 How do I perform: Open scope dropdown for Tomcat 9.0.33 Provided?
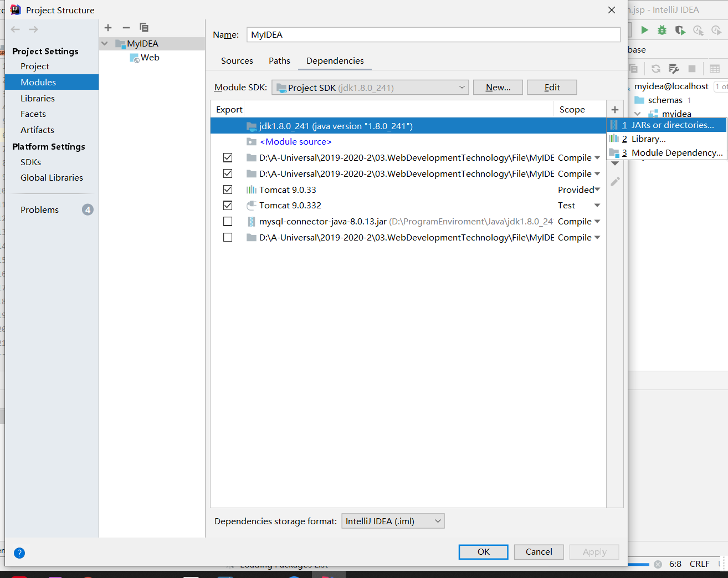pyautogui.click(x=597, y=190)
